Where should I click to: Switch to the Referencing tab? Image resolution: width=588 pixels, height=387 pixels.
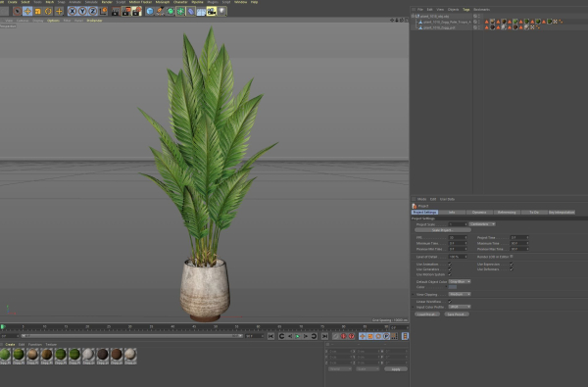(x=507, y=213)
